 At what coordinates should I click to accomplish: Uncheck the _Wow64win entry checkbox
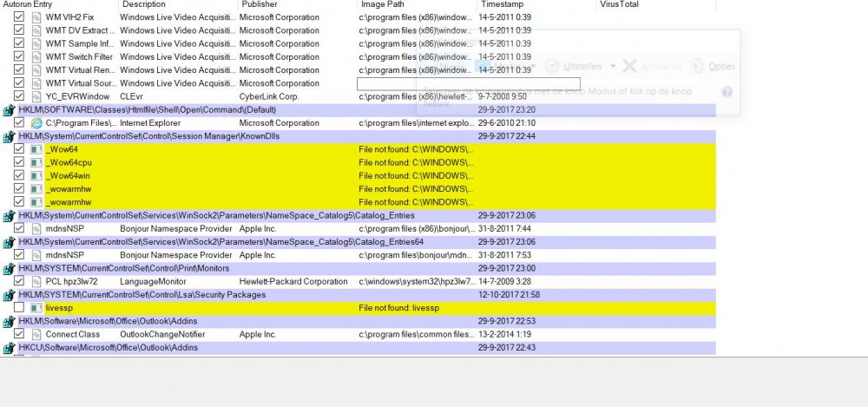(19, 175)
